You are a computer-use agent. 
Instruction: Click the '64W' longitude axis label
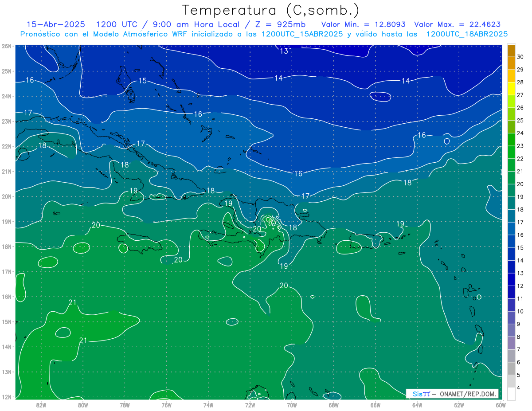417,405
